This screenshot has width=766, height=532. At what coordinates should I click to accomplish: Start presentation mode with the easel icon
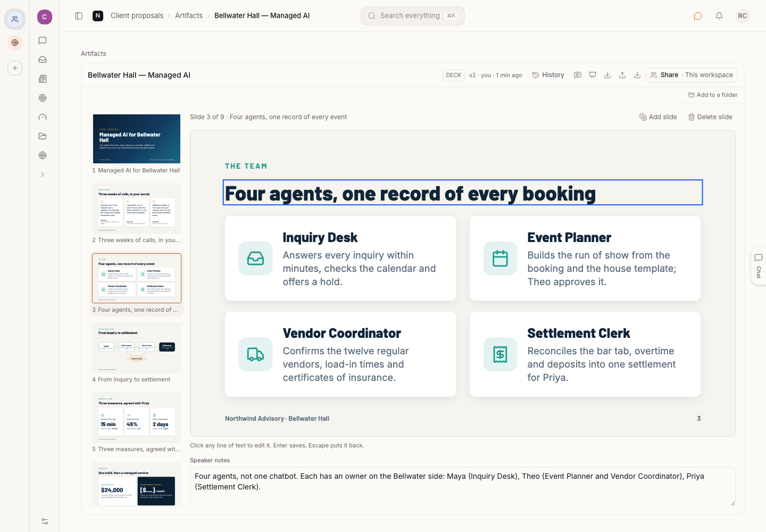pos(593,75)
